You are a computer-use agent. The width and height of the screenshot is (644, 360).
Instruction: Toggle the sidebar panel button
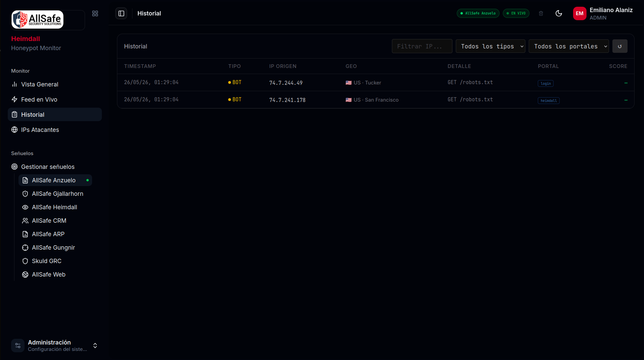(121, 13)
